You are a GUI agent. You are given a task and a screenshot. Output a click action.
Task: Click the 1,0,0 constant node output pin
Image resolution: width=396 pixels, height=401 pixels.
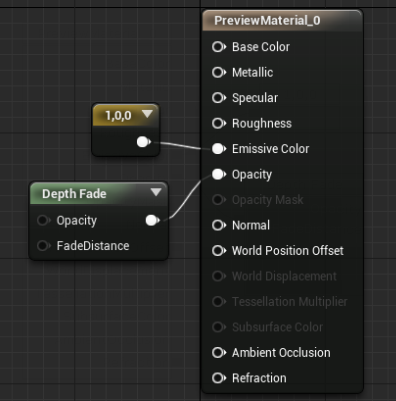[x=144, y=142]
